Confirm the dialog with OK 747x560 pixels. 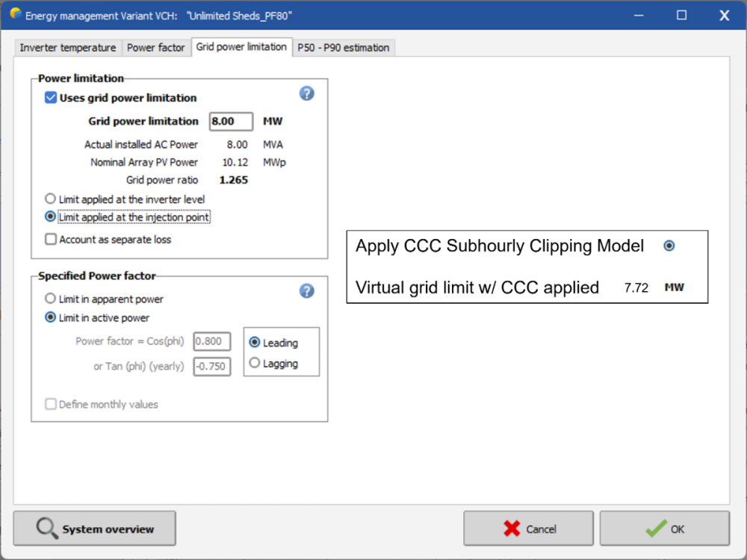(664, 529)
